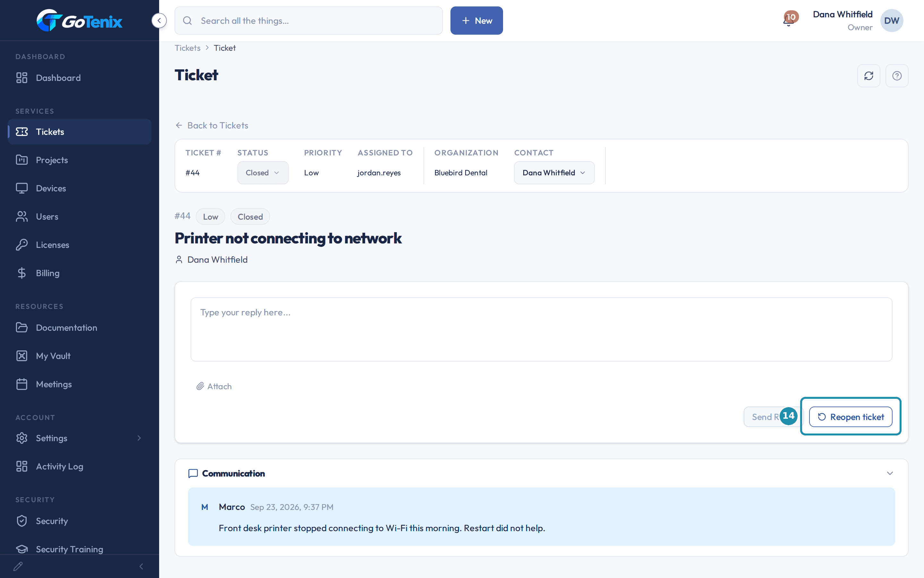Collapse sidebar with round chevron button
This screenshot has width=924, height=578.
pos(159,21)
